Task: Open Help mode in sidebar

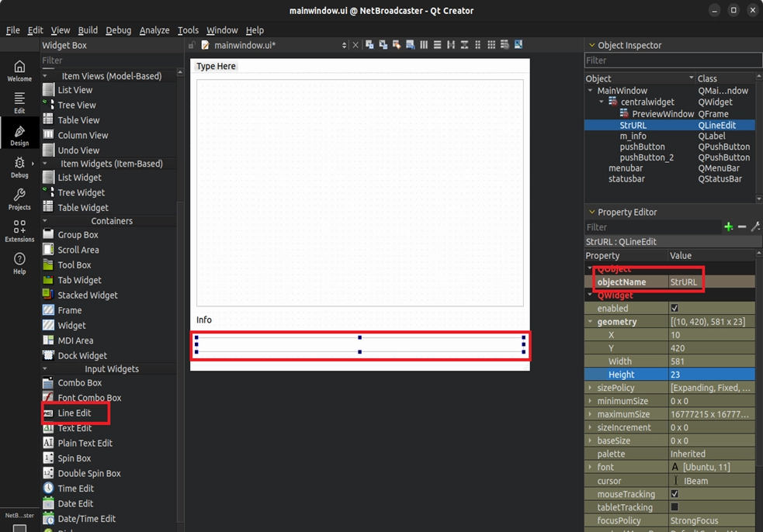Action: [x=19, y=263]
